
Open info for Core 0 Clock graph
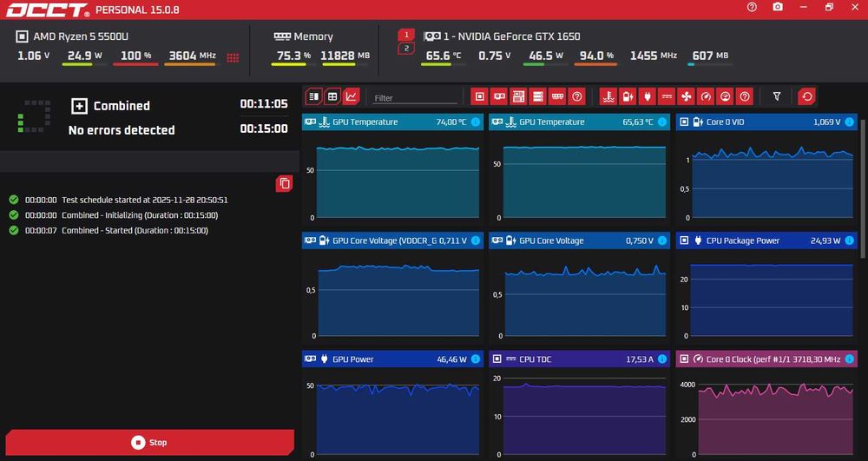point(849,359)
